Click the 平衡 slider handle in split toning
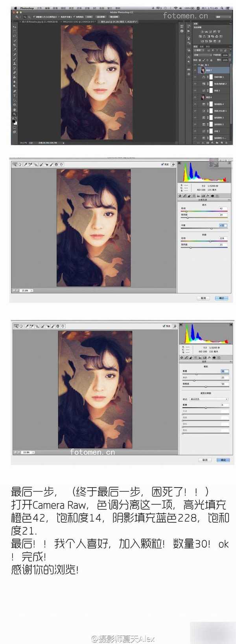The image size is (236, 644). (x=212, y=228)
